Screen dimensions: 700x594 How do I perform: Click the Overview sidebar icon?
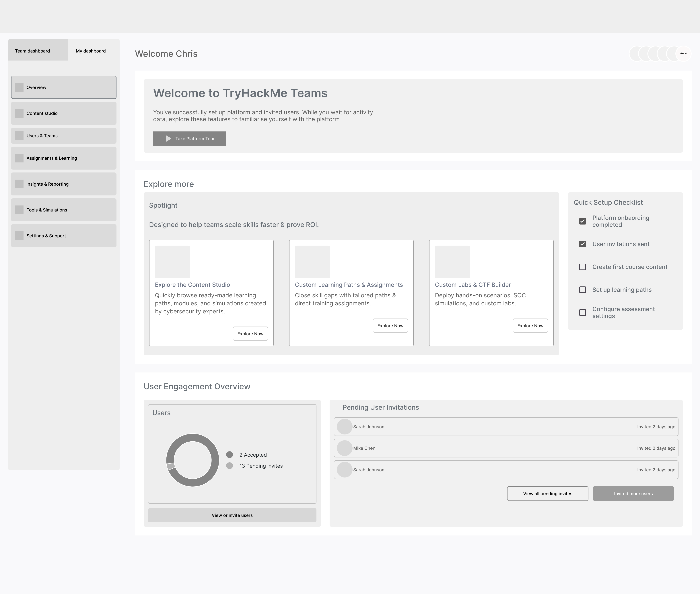19,88
